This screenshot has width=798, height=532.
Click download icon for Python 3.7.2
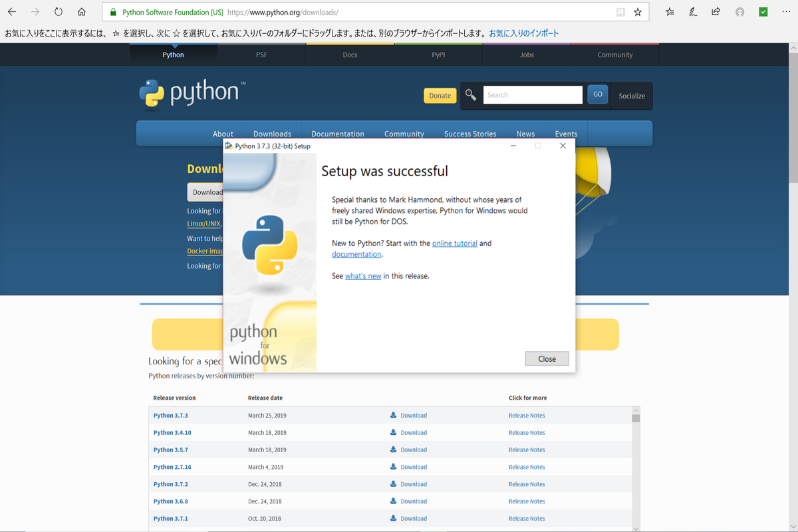(393, 484)
